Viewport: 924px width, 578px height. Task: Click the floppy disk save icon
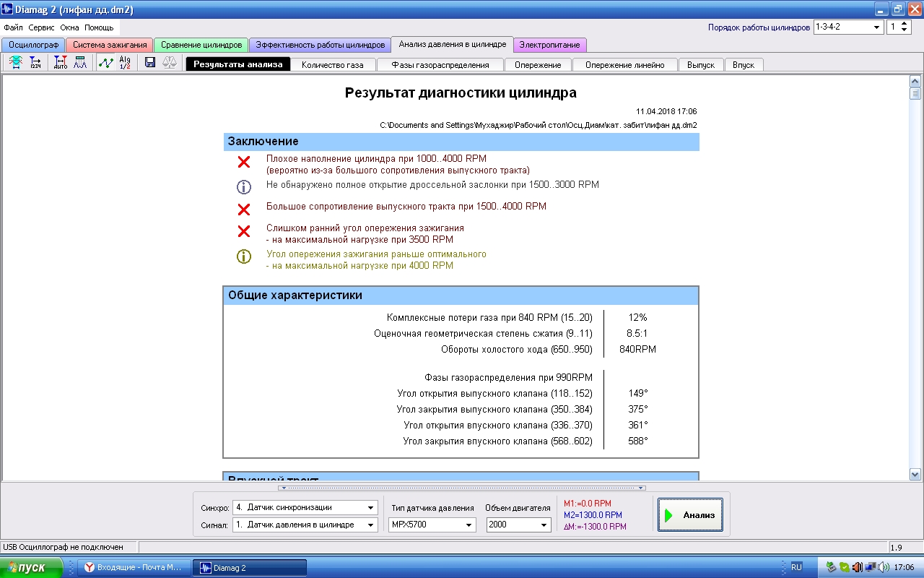point(150,63)
